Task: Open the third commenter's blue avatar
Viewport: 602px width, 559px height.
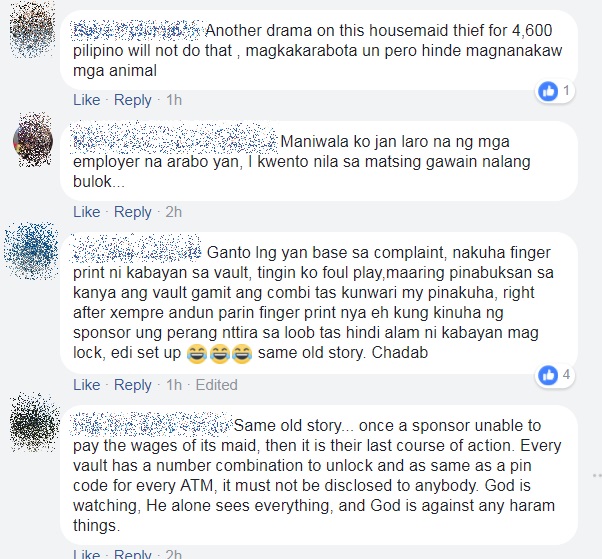Action: pyautogui.click(x=31, y=250)
